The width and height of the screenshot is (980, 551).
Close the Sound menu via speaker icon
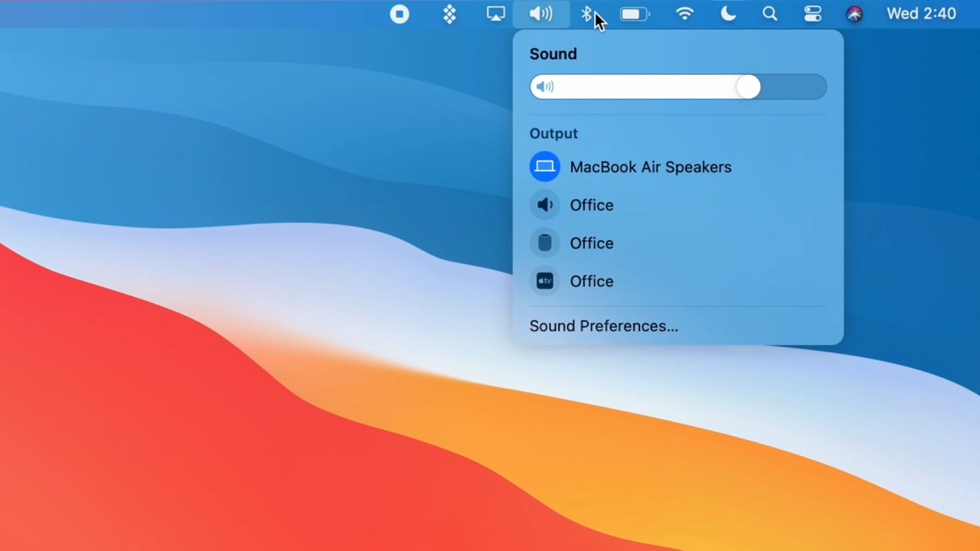(x=541, y=14)
